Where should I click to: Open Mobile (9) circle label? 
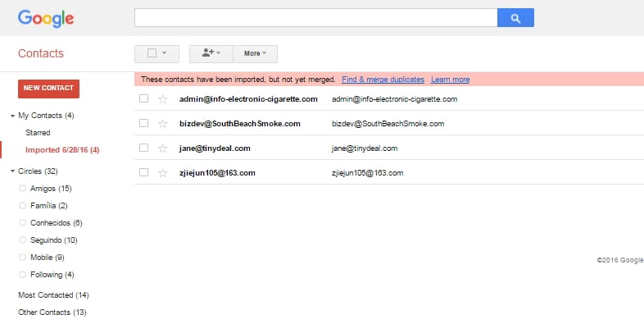click(x=48, y=258)
